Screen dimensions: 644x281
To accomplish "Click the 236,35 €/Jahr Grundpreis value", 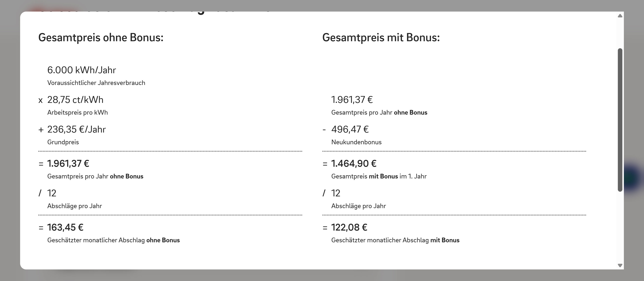I will 76,129.
